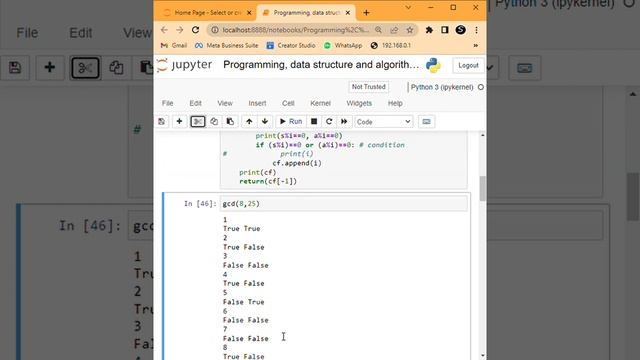Open the 192.168.0.1 bookmark
The image size is (640, 360).
click(391, 45)
